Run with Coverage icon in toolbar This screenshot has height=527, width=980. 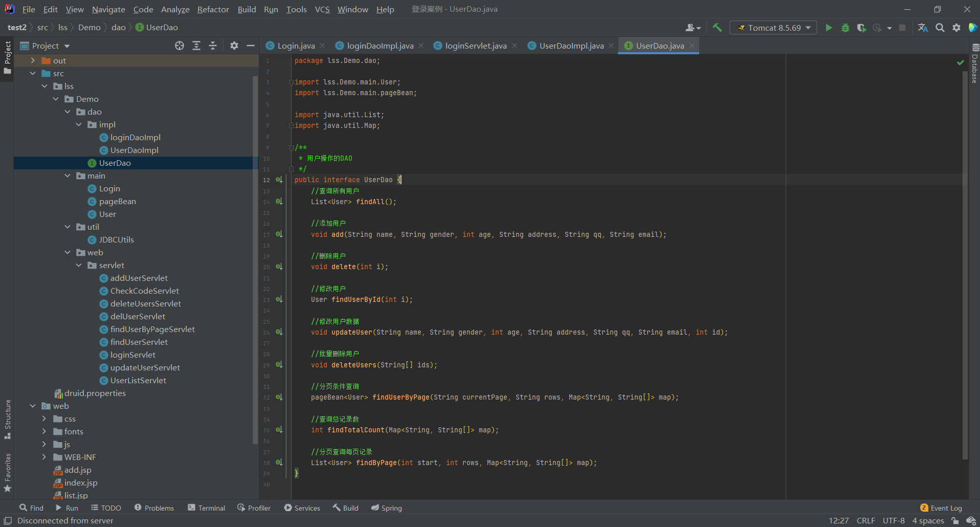pos(861,28)
